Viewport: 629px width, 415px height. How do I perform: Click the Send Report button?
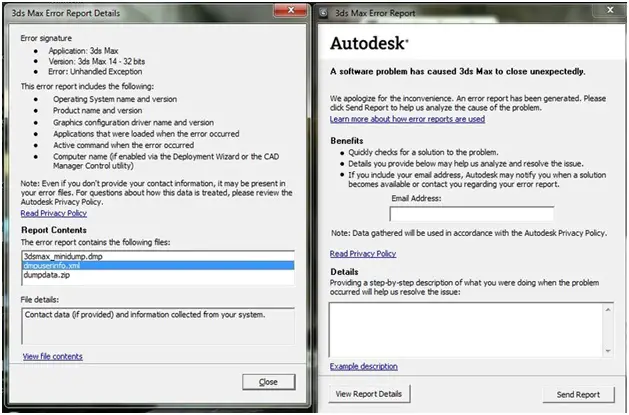pyautogui.click(x=578, y=395)
